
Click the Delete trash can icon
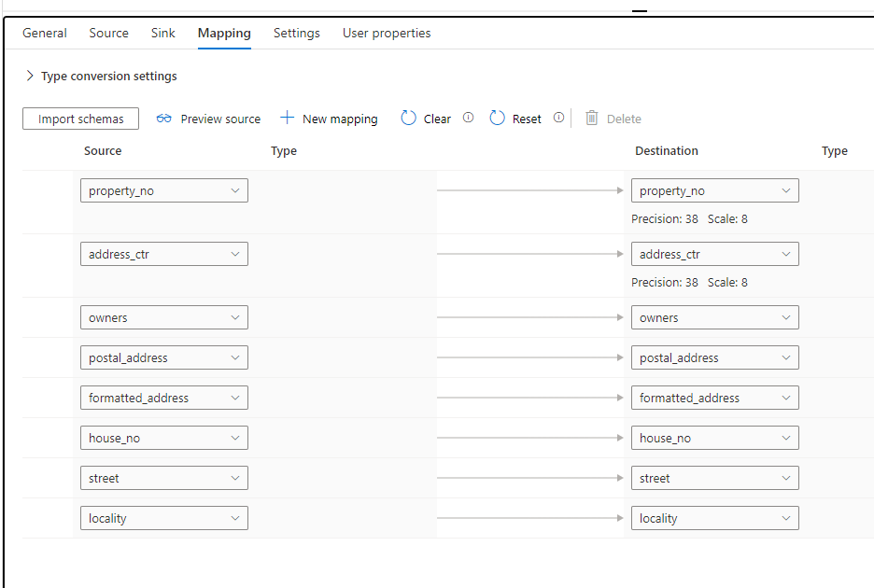(591, 119)
